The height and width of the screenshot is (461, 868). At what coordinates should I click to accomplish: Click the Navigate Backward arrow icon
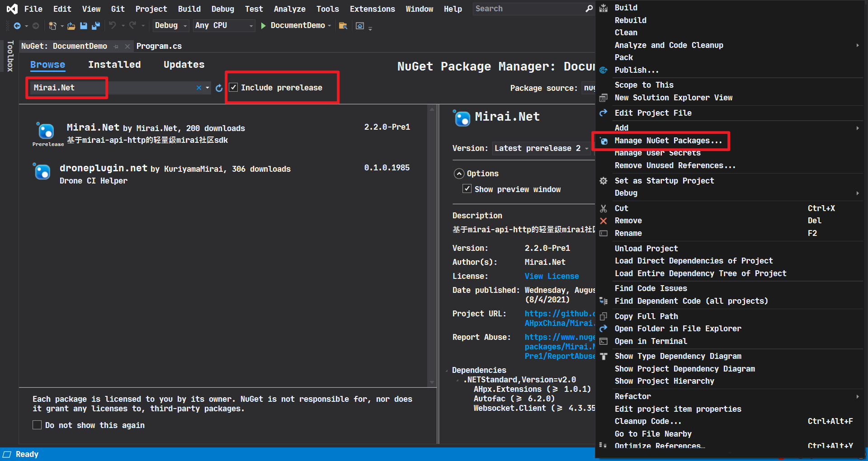17,26
